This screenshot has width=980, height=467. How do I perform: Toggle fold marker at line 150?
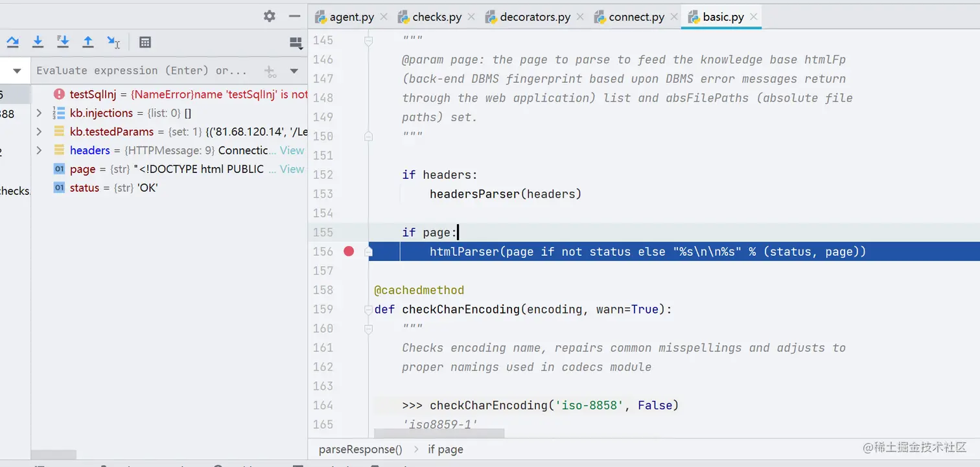tap(368, 136)
